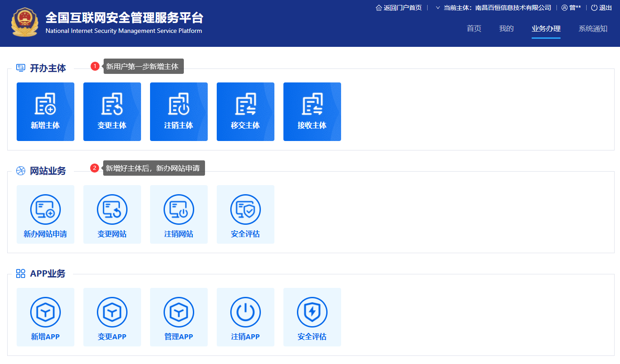
Task: Click 退出 to log out
Action: pos(601,7)
